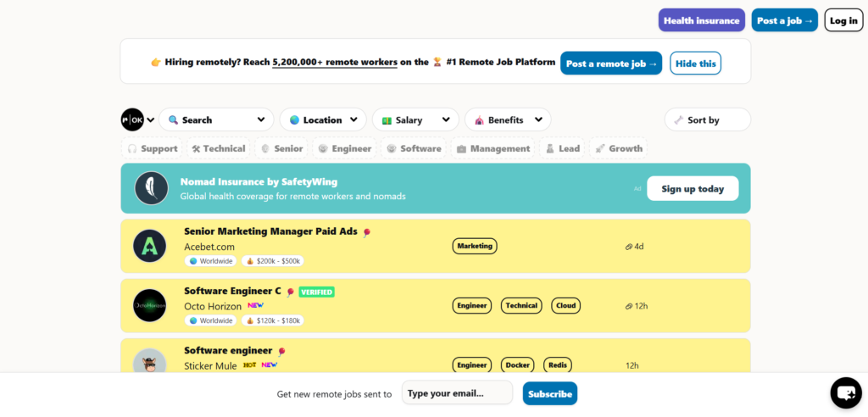The height and width of the screenshot is (417, 868).
Task: Click the NEW badge beside Sticker Mule
Action: click(269, 365)
